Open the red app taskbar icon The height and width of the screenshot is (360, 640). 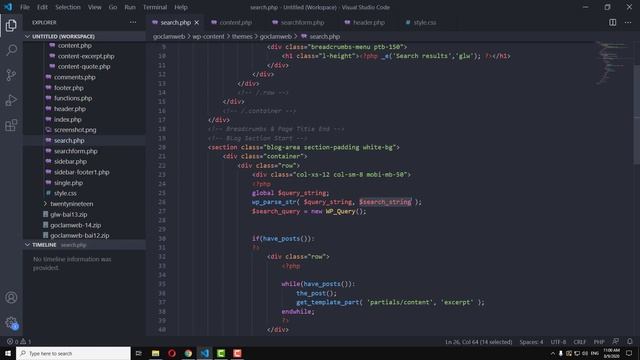pyautogui.click(x=237, y=353)
